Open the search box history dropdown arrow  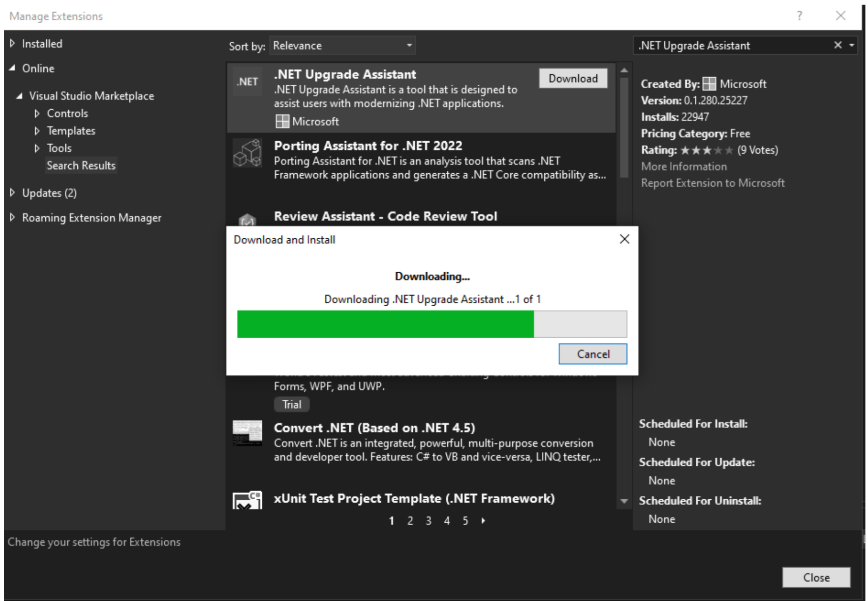(x=852, y=45)
